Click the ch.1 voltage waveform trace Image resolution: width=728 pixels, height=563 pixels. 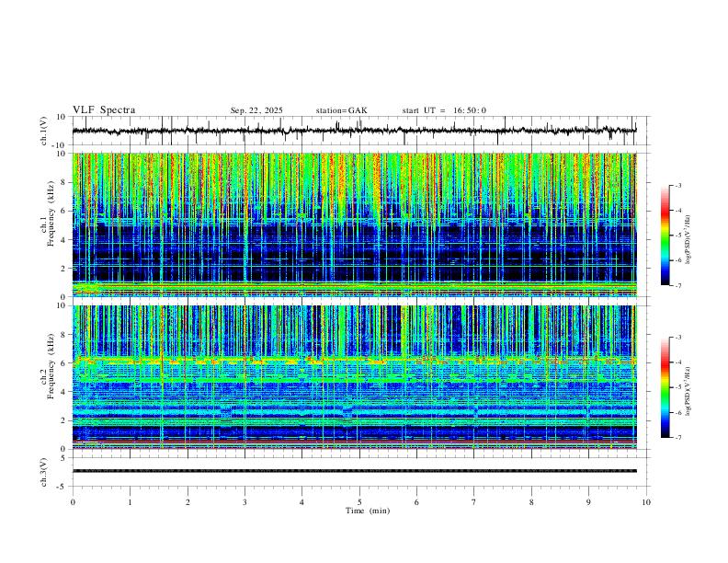pos(354,131)
